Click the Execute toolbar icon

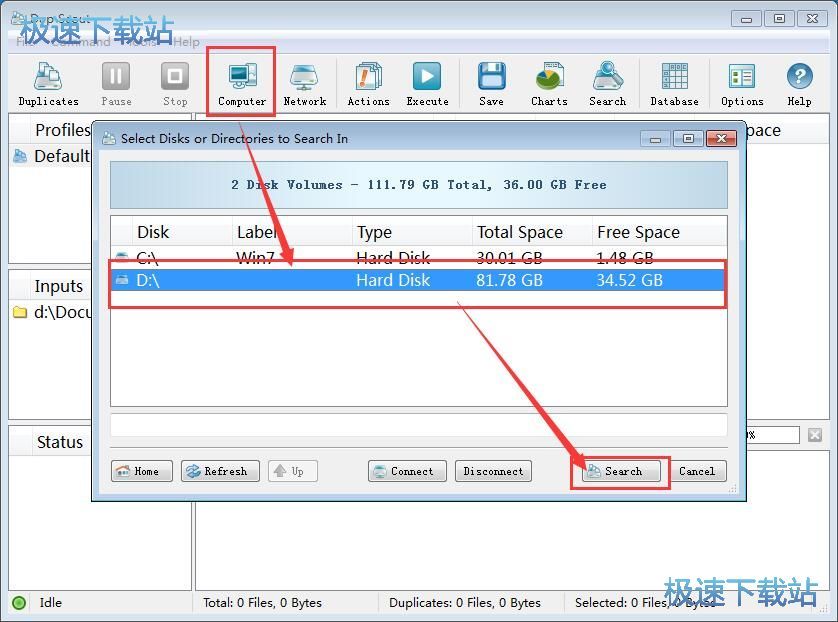coord(427,84)
